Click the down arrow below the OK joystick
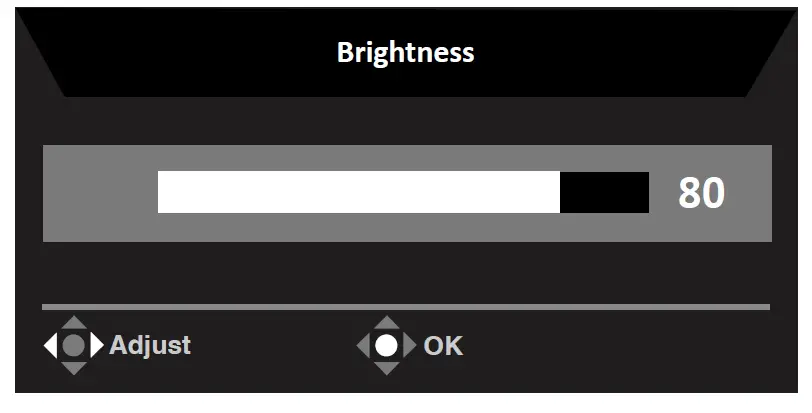The width and height of the screenshot is (812, 413). tap(387, 369)
